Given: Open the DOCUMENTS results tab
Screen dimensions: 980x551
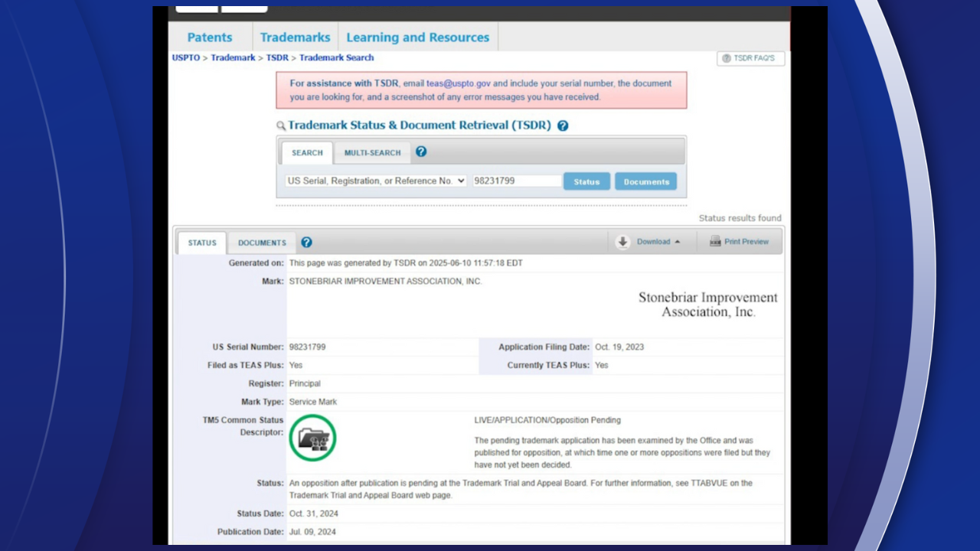Looking at the screenshot, I should [262, 243].
